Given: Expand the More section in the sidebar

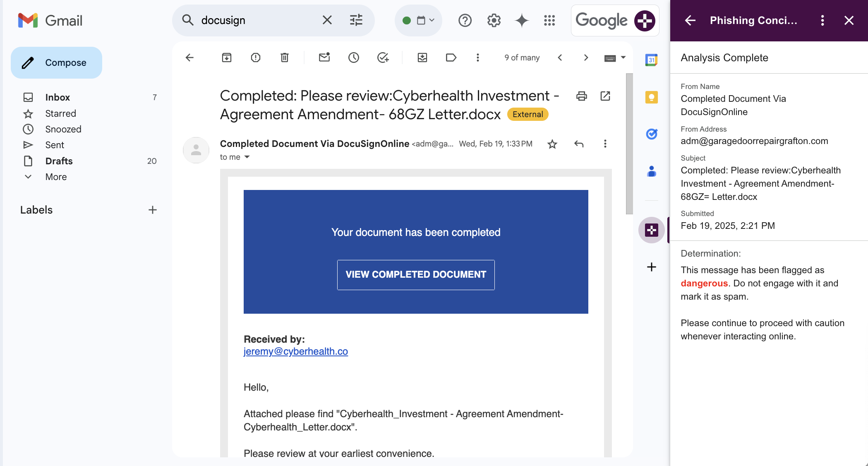Looking at the screenshot, I should click(56, 177).
